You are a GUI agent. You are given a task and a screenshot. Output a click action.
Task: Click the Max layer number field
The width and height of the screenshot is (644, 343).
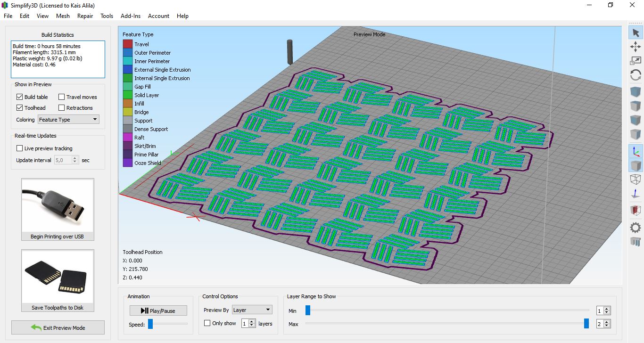click(x=600, y=324)
